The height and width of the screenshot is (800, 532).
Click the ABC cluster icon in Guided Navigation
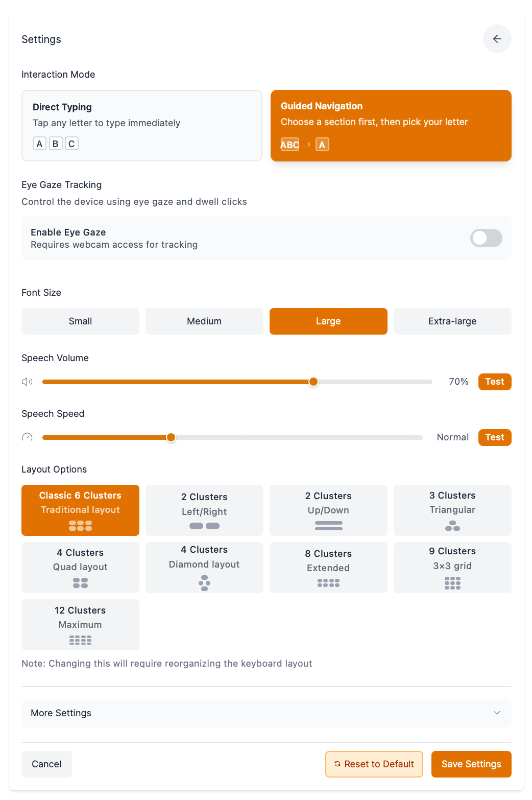(289, 145)
